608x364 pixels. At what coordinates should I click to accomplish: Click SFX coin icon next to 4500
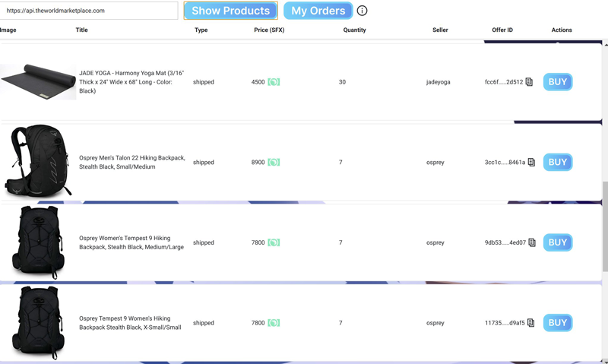(274, 82)
